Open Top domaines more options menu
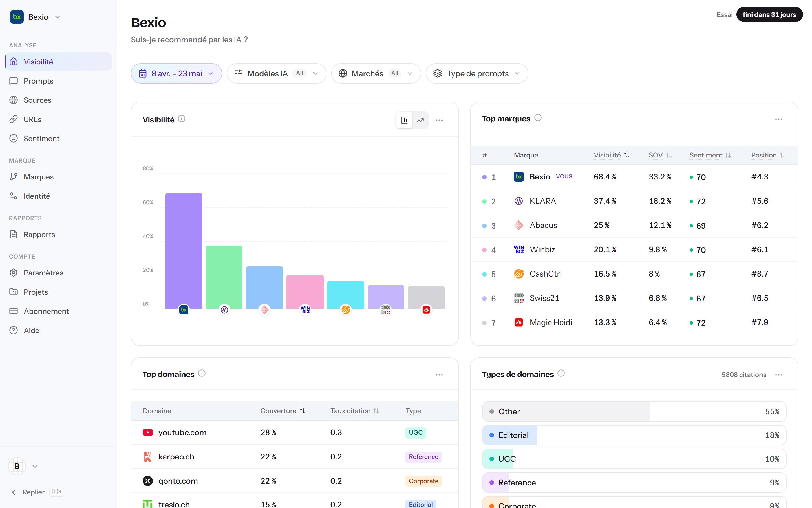The width and height of the screenshot is (812, 508). [x=439, y=375]
